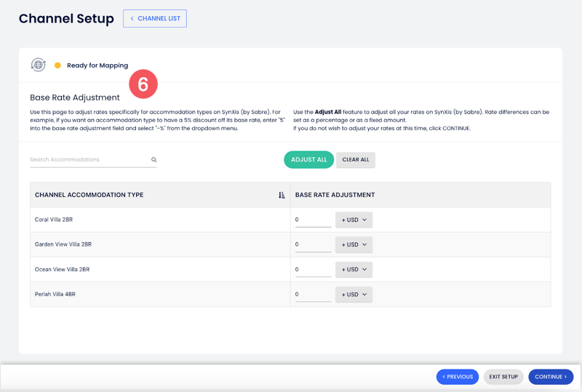
Task: Select Perlah Villa 4BR text
Action: 55,295
